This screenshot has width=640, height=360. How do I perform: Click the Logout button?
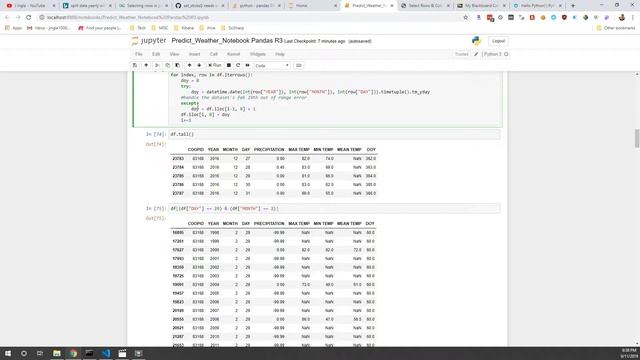pos(498,41)
